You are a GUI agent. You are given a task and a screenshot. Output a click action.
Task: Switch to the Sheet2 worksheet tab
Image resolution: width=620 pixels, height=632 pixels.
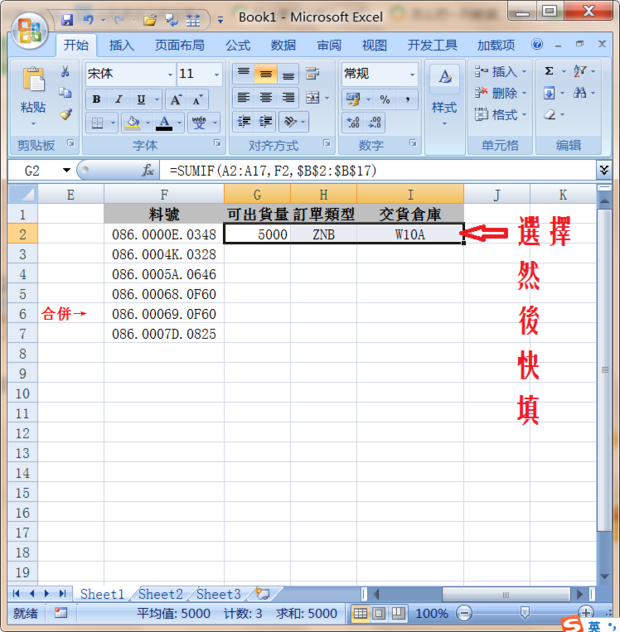pos(160,594)
